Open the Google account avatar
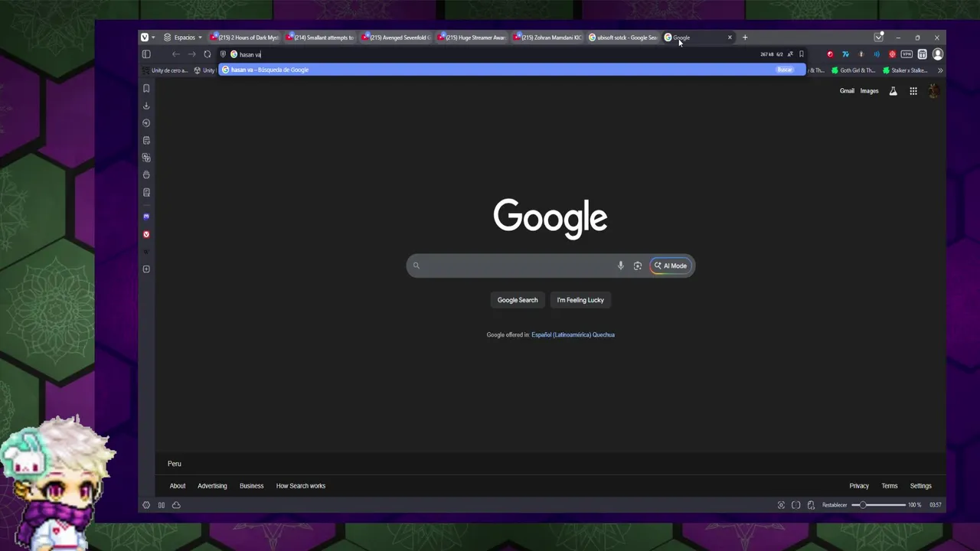The height and width of the screenshot is (551, 980). pyautogui.click(x=934, y=91)
